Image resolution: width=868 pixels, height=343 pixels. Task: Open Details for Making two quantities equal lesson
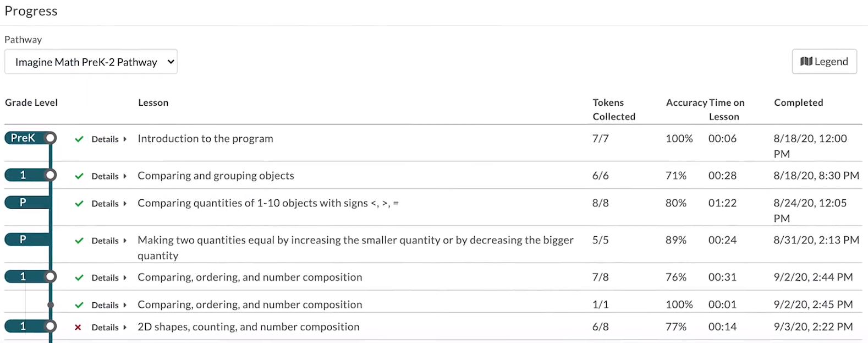pyautogui.click(x=109, y=241)
